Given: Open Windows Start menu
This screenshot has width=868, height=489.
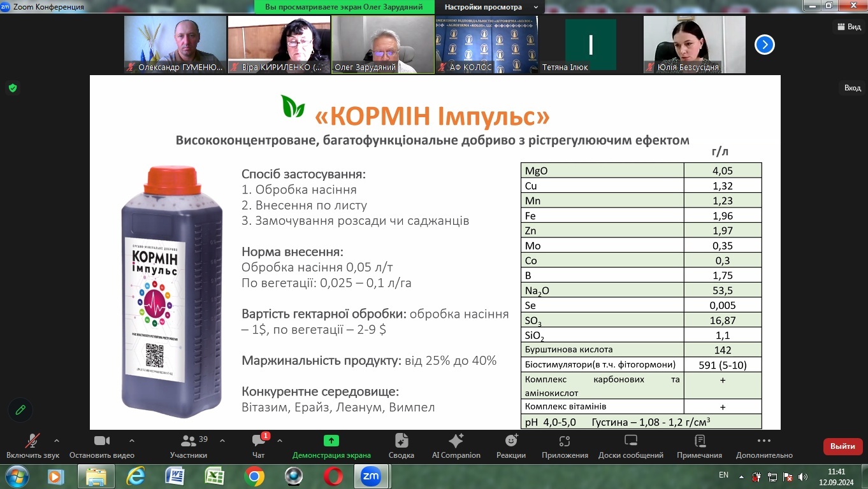Looking at the screenshot, I should 16,476.
